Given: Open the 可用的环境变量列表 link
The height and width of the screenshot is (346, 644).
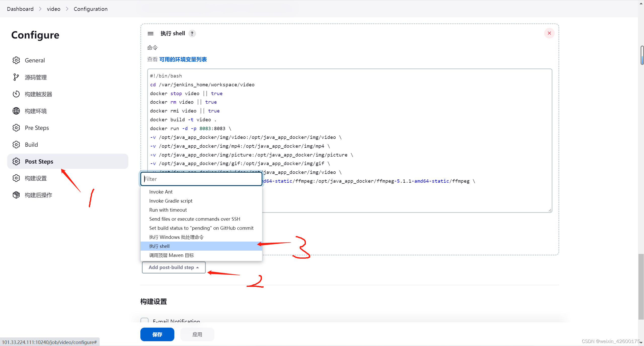Looking at the screenshot, I should pos(183,59).
